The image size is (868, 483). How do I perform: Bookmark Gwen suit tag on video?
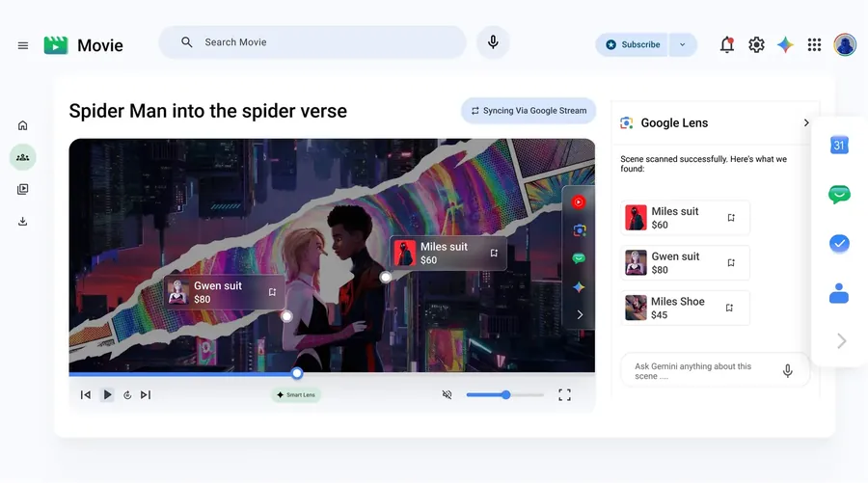tap(272, 292)
